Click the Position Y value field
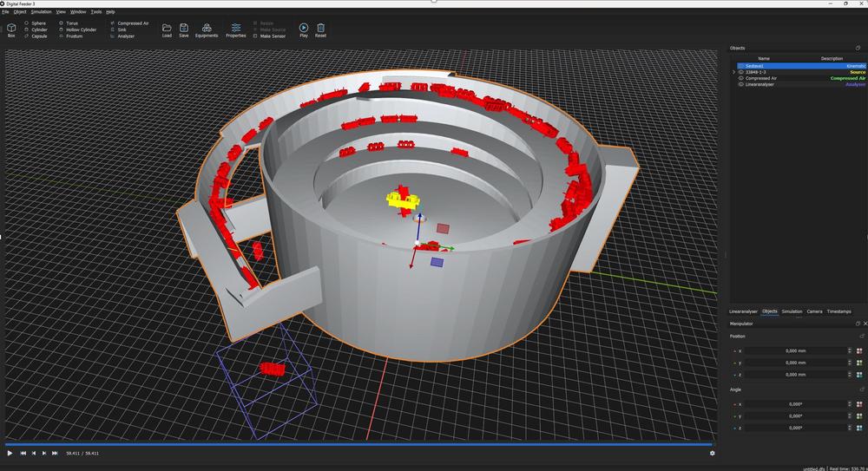Viewport: 868px width, 471px height. [795, 363]
